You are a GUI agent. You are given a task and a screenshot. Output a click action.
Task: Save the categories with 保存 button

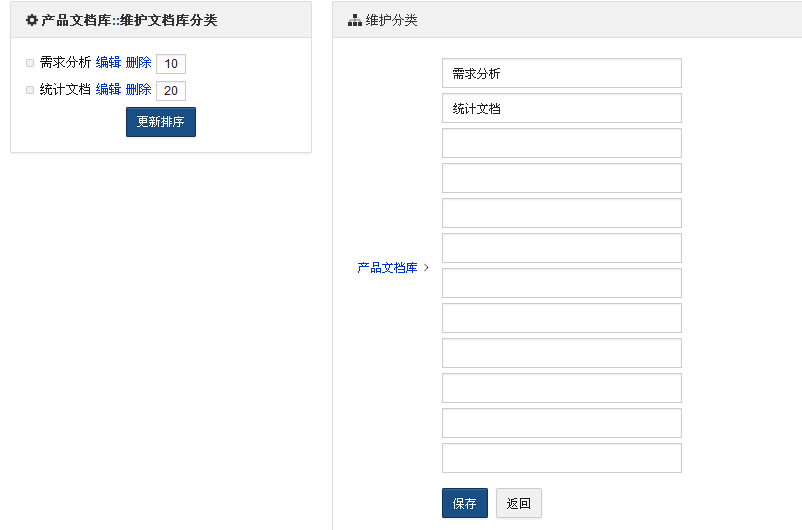coord(464,503)
